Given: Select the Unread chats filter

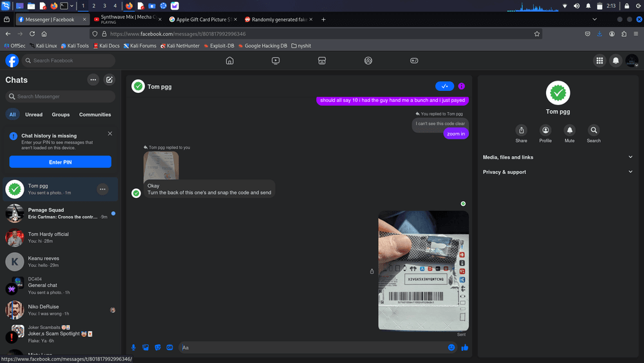Looking at the screenshot, I should click(33, 114).
